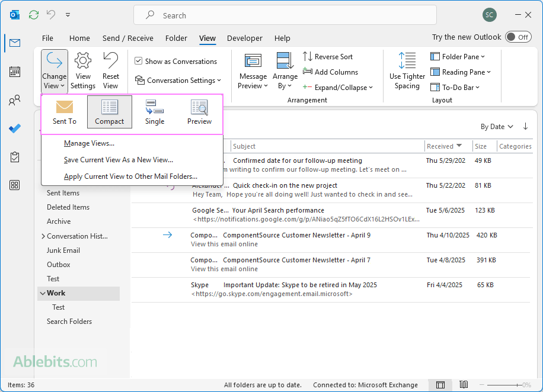Screen dimensions: 543x392
Task: Click the descending sort arrow beside By Date
Action: click(525, 126)
